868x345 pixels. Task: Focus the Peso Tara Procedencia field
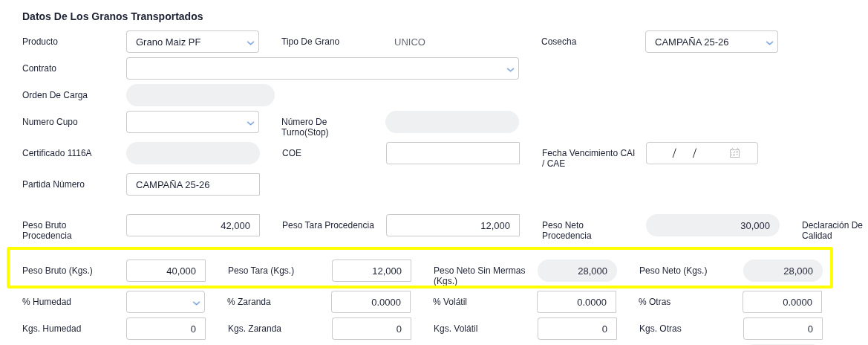tap(453, 225)
